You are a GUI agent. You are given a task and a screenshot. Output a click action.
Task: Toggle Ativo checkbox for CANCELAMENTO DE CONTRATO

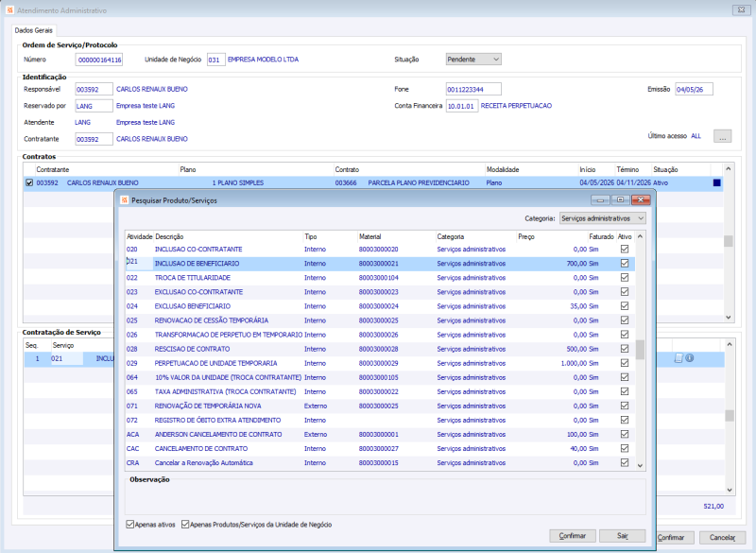pyautogui.click(x=625, y=448)
